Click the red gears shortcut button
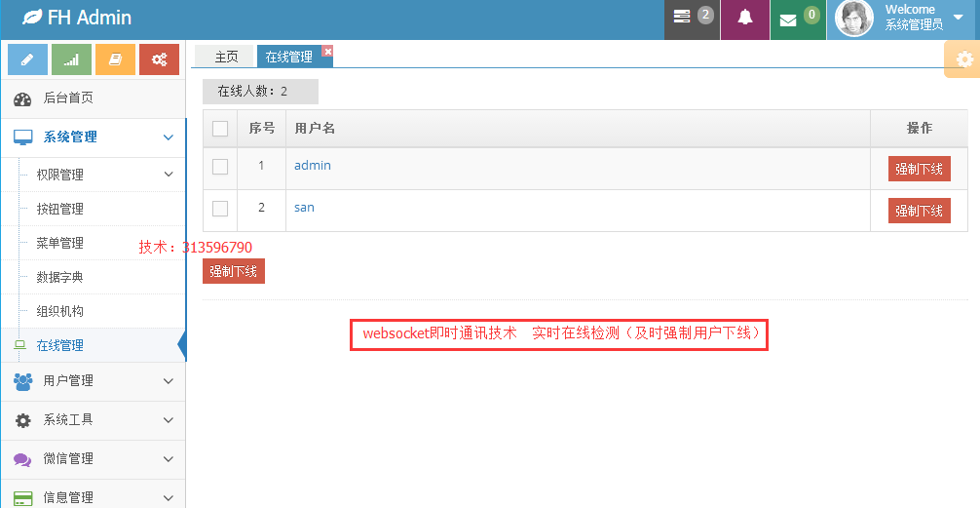Screen dimensions: 980x508 (159, 59)
